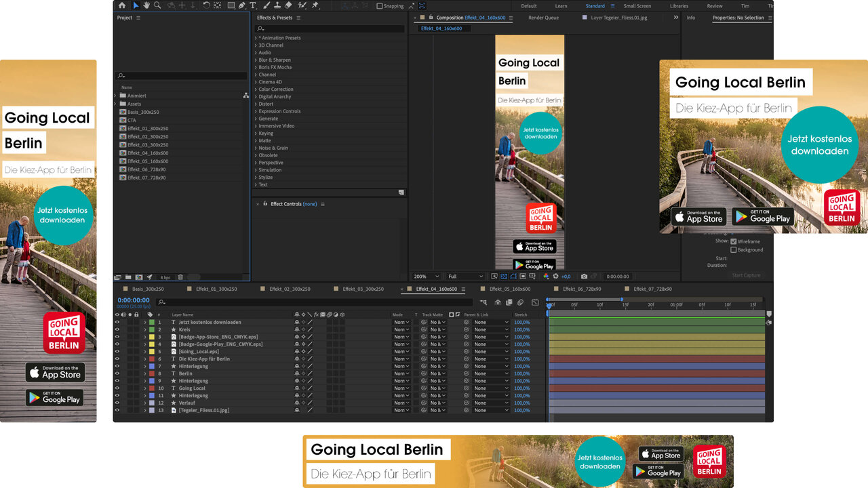The image size is (868, 488).
Task: Hide the Berlin text layer
Action: pos(117,373)
